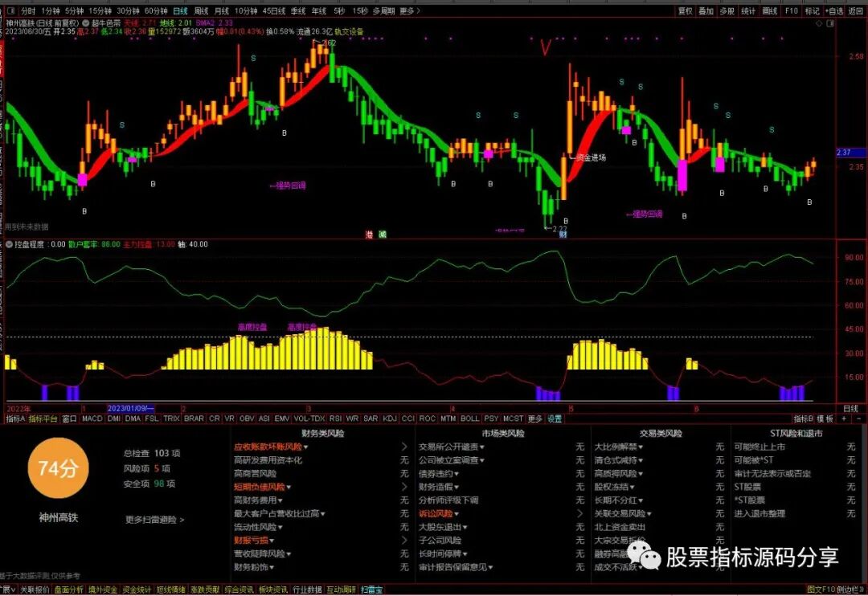Select the OBV indicator tab
The width and height of the screenshot is (868, 596).
point(247,419)
